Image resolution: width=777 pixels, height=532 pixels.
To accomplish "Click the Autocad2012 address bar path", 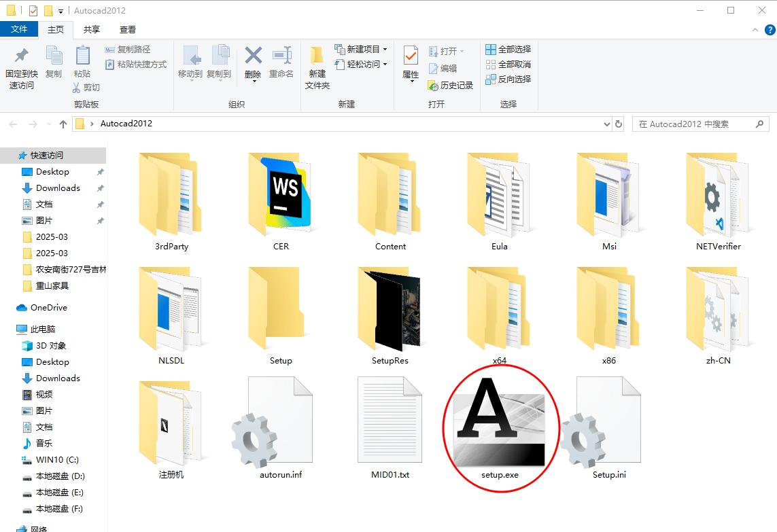I will (x=126, y=124).
